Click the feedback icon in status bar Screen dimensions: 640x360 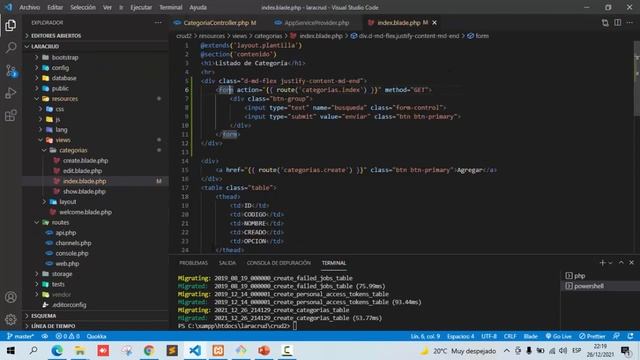tap(616, 336)
